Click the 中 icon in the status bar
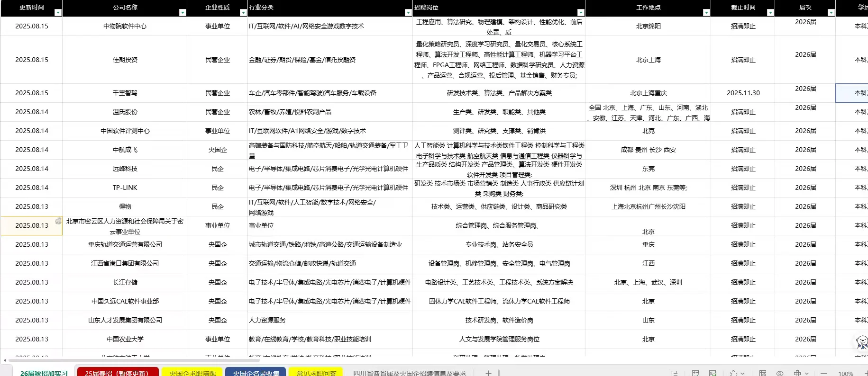Screen dimensions: 868x376 point(797,373)
